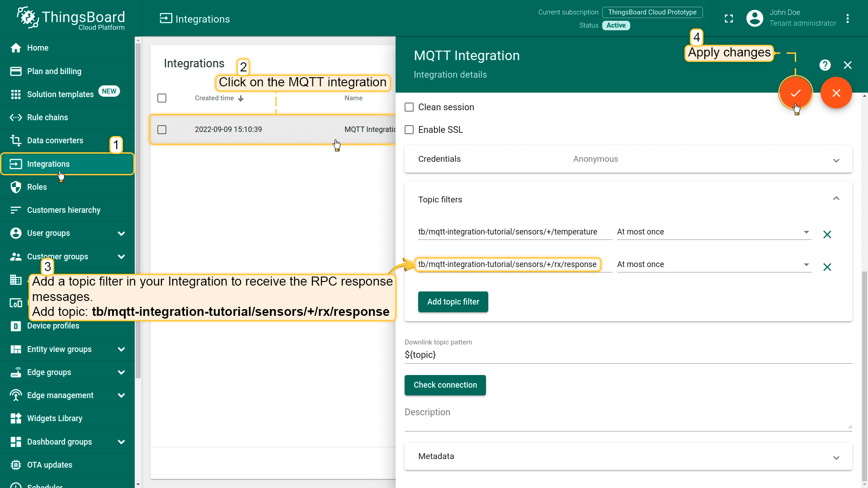This screenshot has width=868, height=488.
Task: Enable the Clean session checkbox
Action: (x=409, y=107)
